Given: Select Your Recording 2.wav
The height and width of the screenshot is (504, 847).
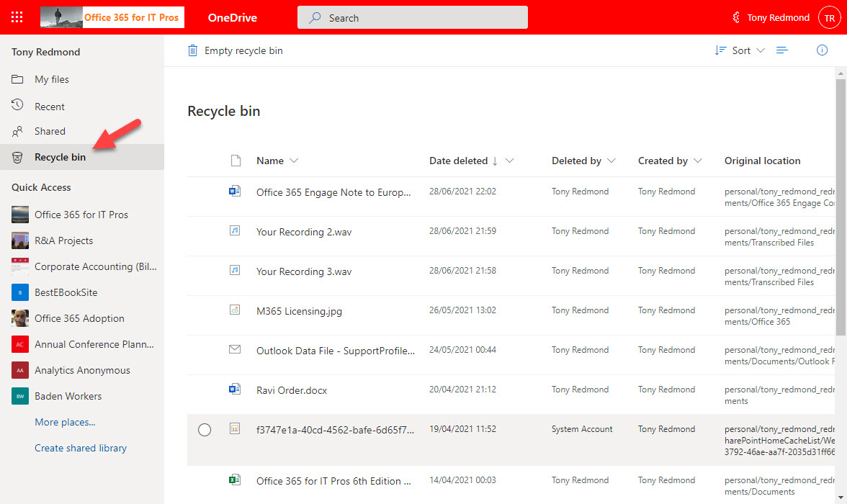Looking at the screenshot, I should click(304, 232).
